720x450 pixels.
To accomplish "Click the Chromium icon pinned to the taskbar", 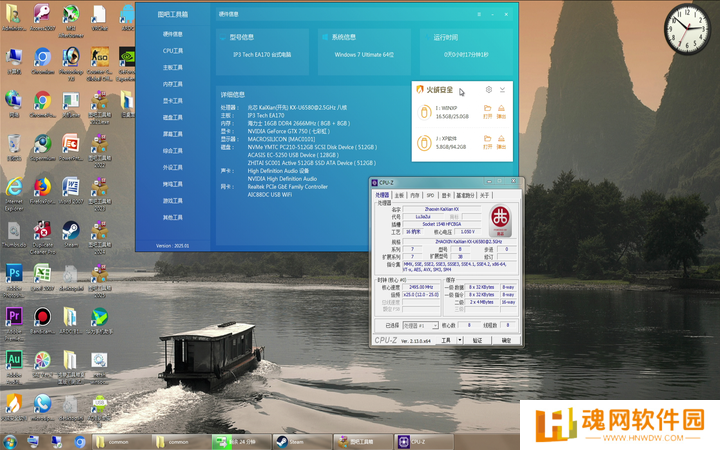I will [x=80, y=442].
